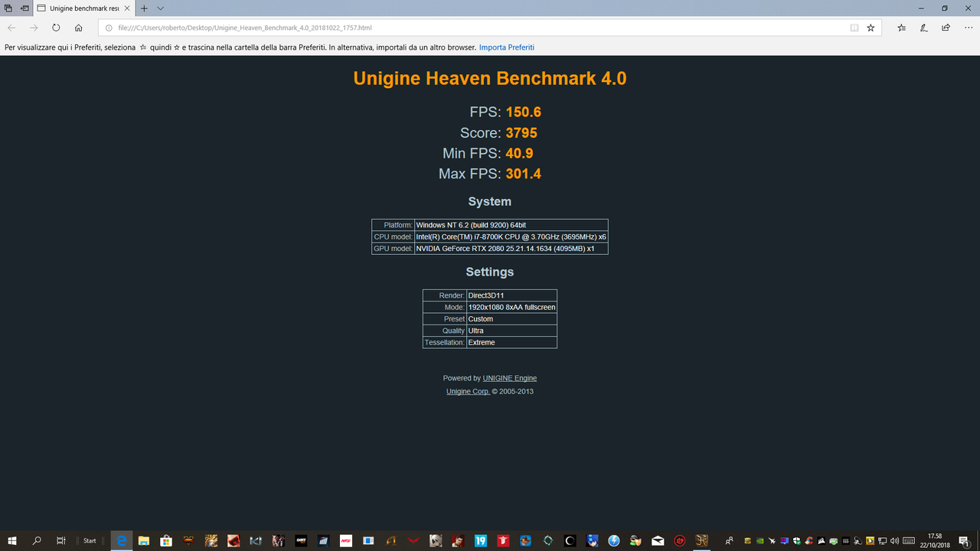Click the CPU model i7-8700K cell

511,236
